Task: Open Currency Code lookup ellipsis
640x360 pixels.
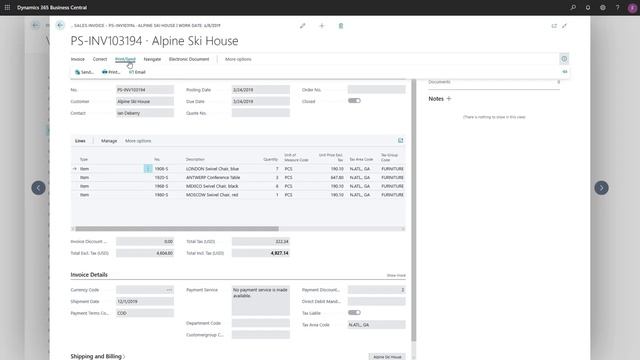Action: tap(169, 290)
